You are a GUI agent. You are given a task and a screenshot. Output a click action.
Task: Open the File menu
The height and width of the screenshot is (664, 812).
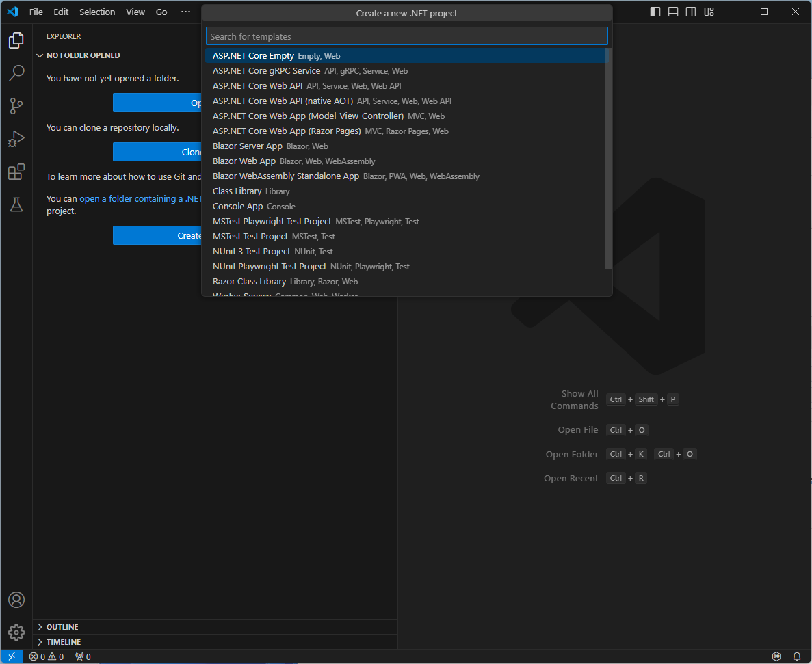(36, 12)
